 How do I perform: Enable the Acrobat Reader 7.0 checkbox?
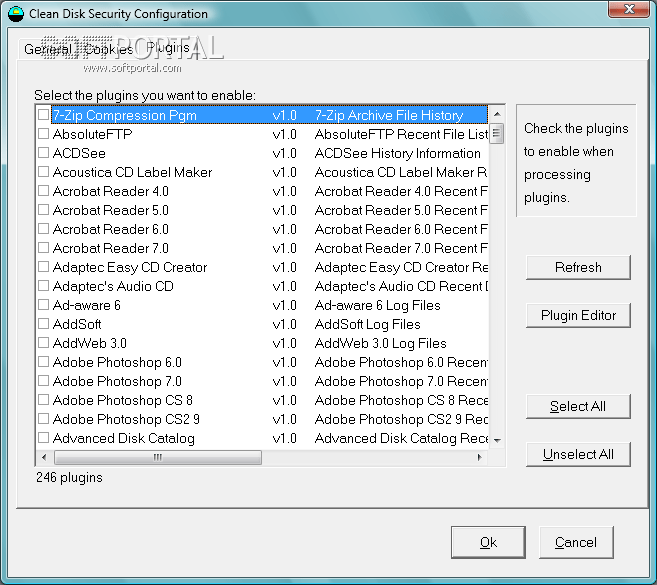coord(44,248)
